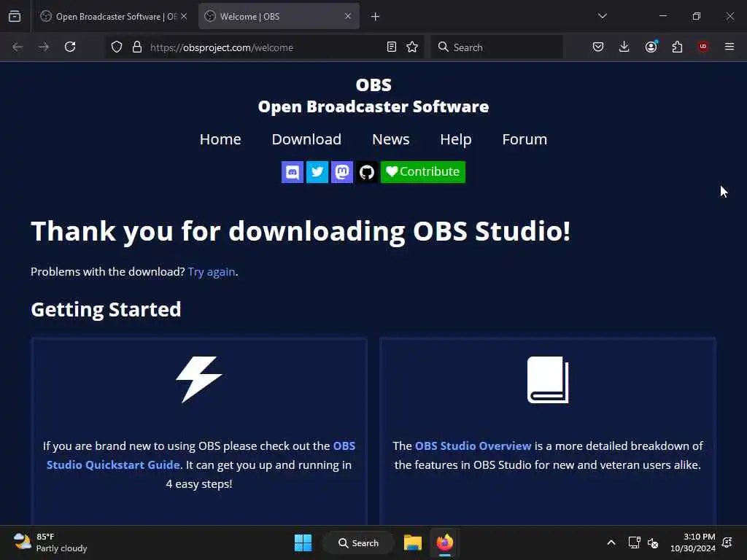Open the Forum nav item
The width and height of the screenshot is (747, 560).
(525, 139)
